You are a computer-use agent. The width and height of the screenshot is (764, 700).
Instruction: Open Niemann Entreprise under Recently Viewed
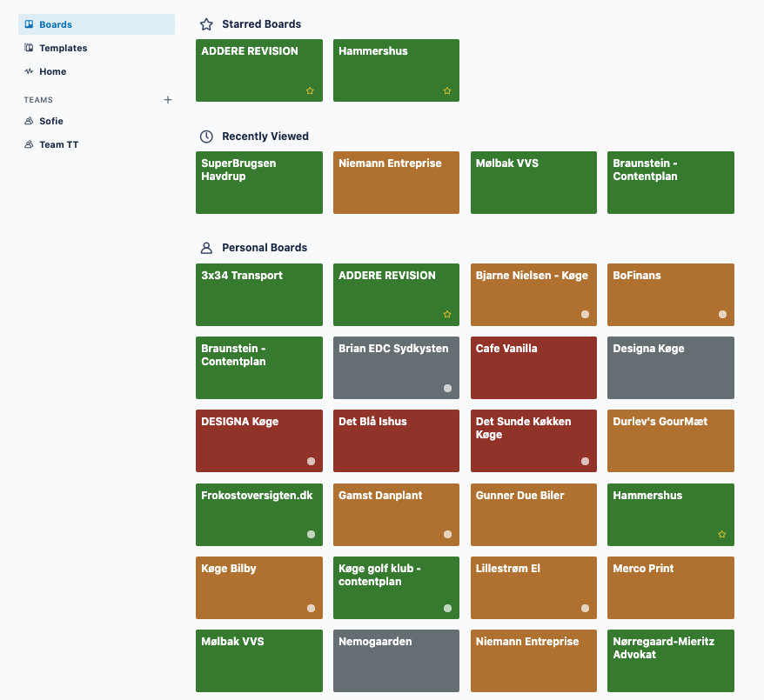pos(396,183)
